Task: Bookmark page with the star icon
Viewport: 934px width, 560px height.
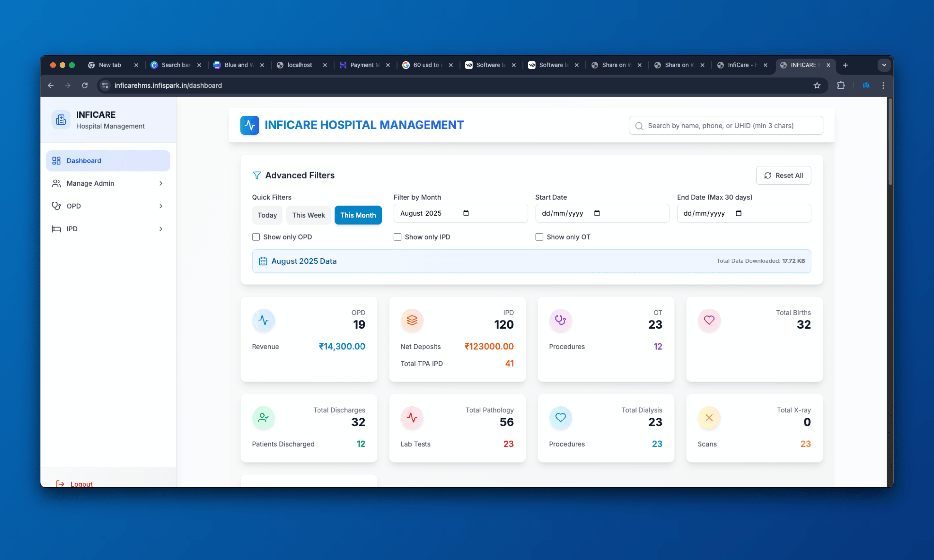Action: (x=817, y=85)
